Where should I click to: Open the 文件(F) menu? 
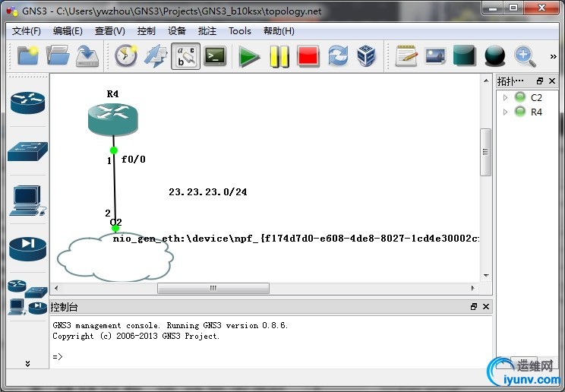click(x=27, y=31)
